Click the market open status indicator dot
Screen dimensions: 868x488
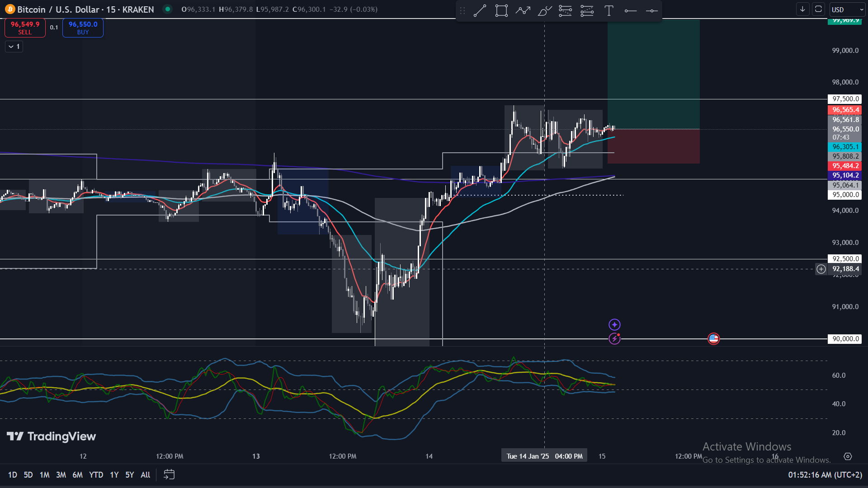click(x=168, y=9)
